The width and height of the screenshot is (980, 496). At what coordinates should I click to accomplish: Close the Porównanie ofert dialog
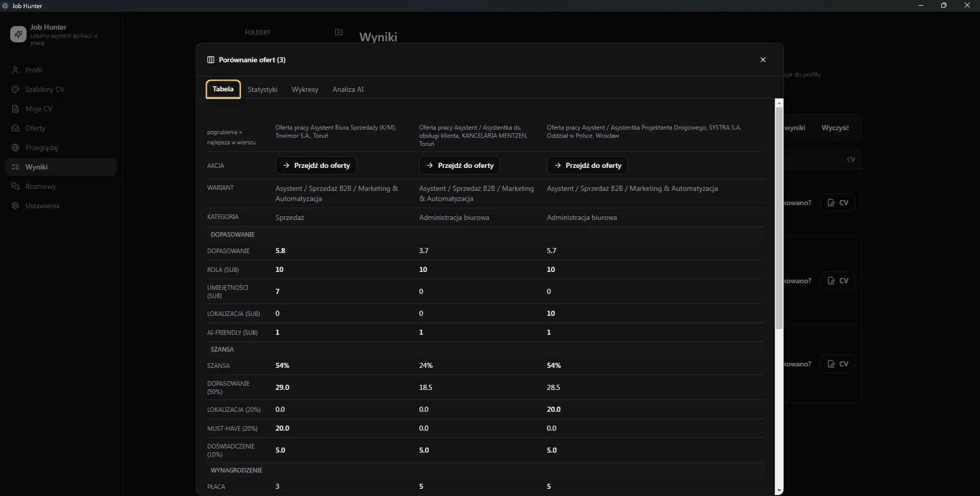763,60
